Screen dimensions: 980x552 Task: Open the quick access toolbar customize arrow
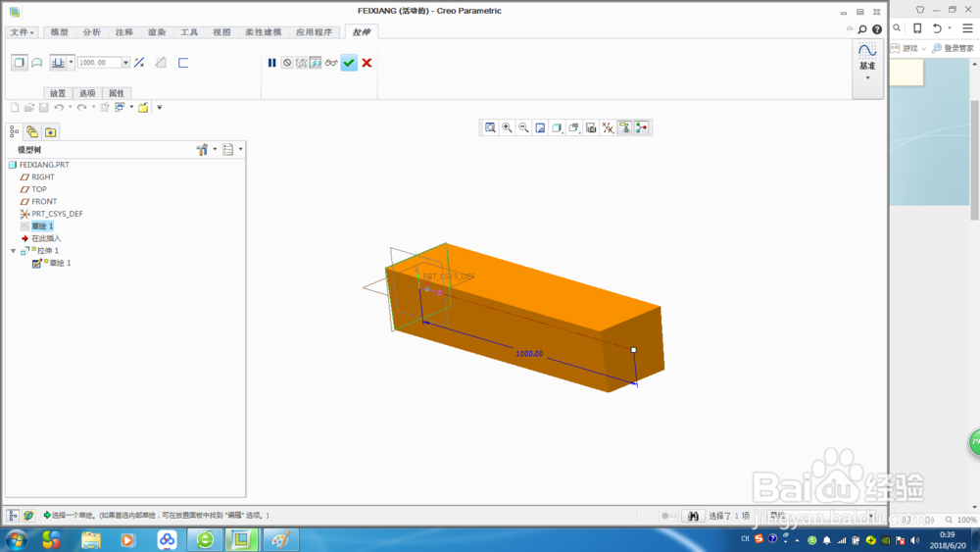click(160, 108)
